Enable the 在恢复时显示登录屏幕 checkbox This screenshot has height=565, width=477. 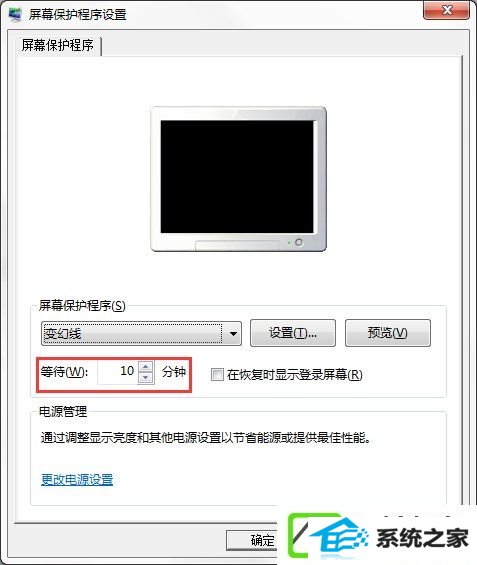click(217, 375)
